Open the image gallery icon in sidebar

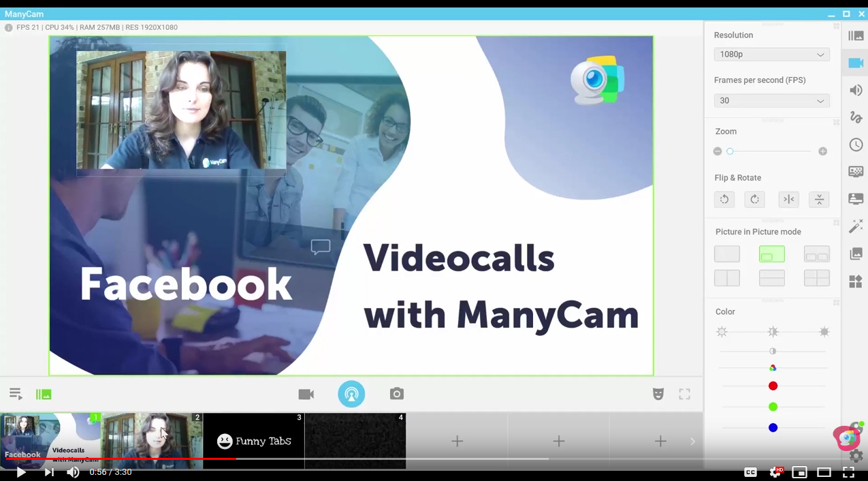856,253
